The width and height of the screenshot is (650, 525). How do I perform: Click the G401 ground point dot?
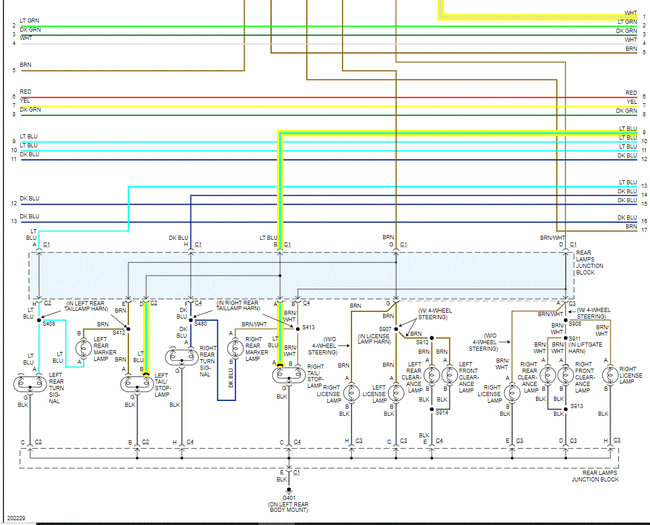pos(289,490)
